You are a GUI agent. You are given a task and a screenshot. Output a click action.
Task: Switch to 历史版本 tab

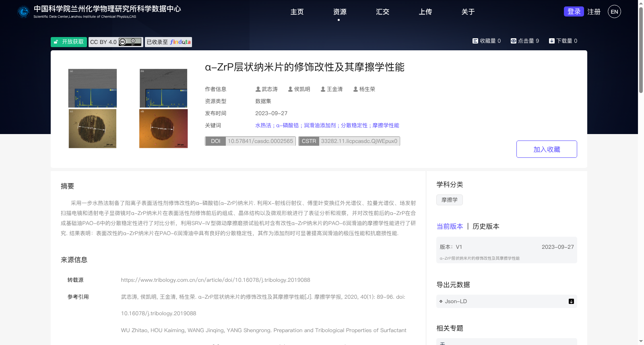[x=486, y=227]
